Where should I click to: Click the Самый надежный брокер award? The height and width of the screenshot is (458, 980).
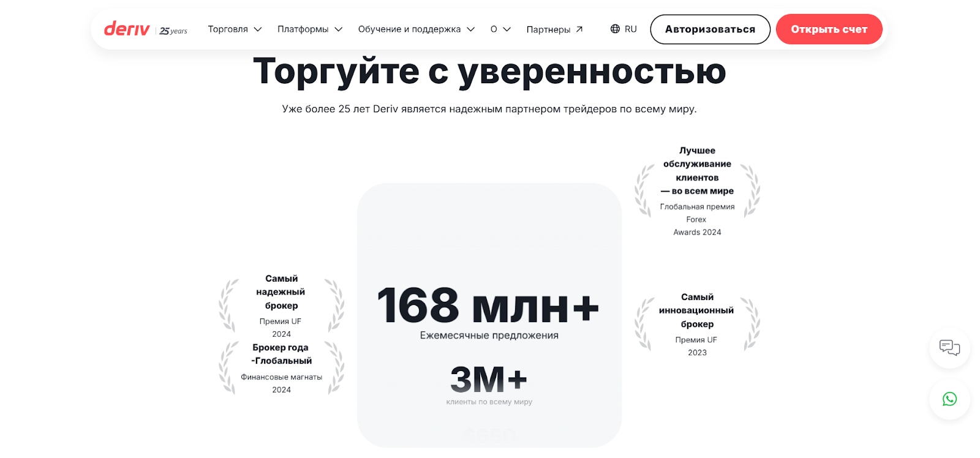click(x=281, y=292)
